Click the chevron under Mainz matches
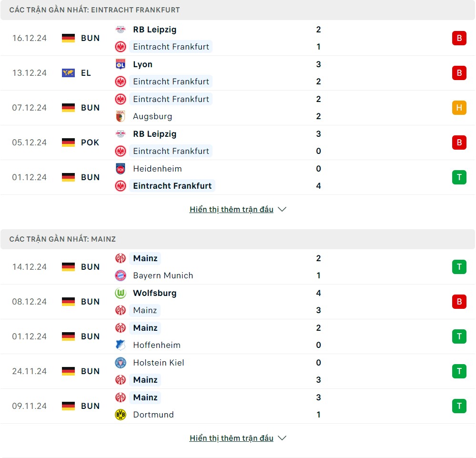Image resolution: width=476 pixels, height=458 pixels. click(x=282, y=438)
